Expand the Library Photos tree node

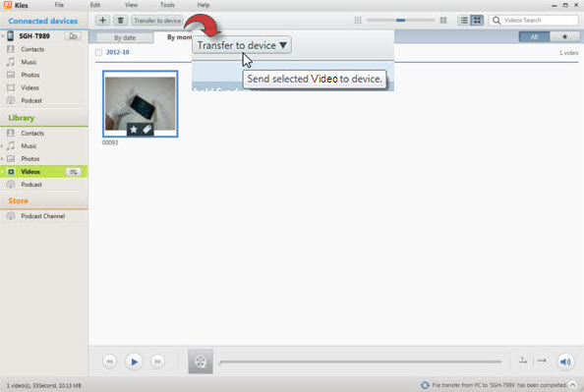point(2,159)
